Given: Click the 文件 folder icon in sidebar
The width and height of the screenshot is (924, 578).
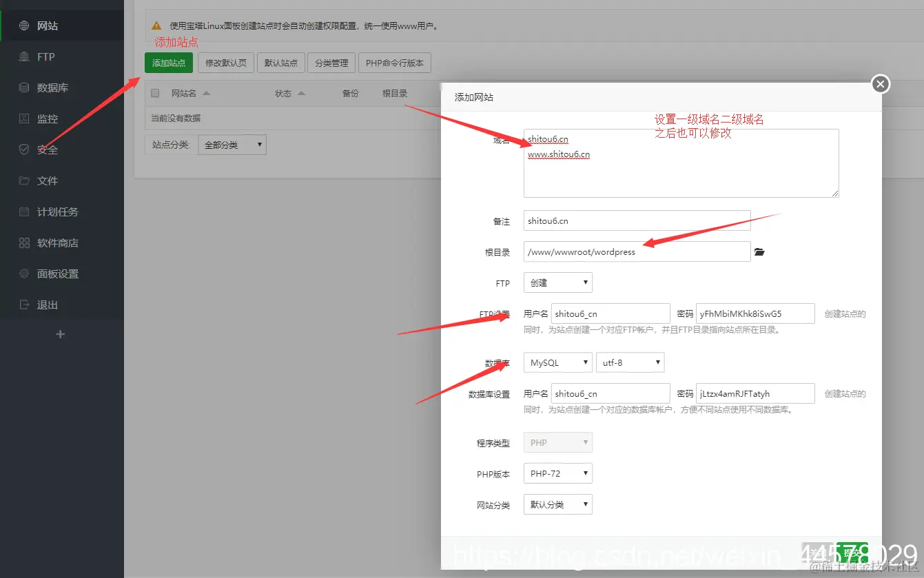Looking at the screenshot, I should 24,181.
